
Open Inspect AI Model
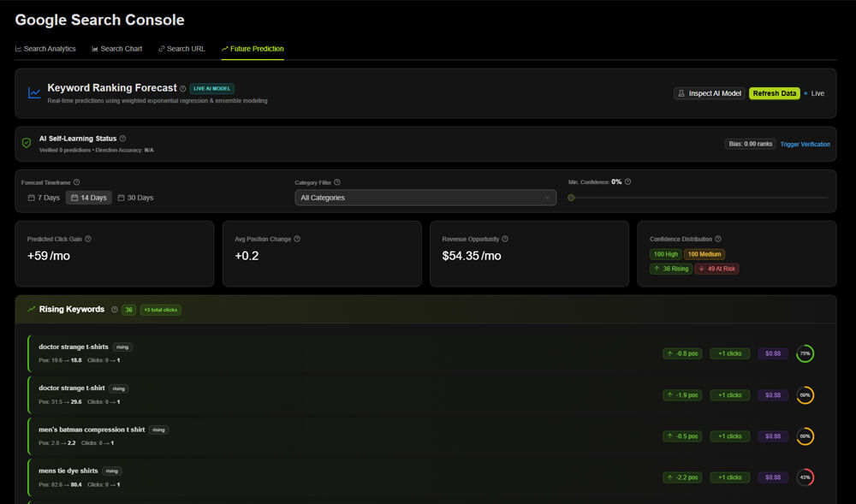click(709, 93)
